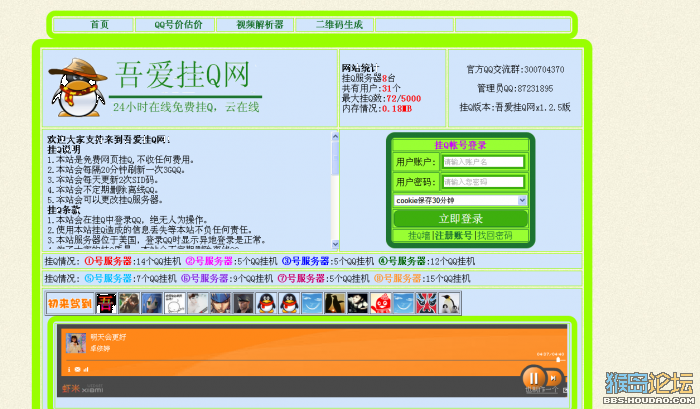700x409 pixels.
Task: Open the blue-haired anime girl avatar
Action: click(152, 304)
